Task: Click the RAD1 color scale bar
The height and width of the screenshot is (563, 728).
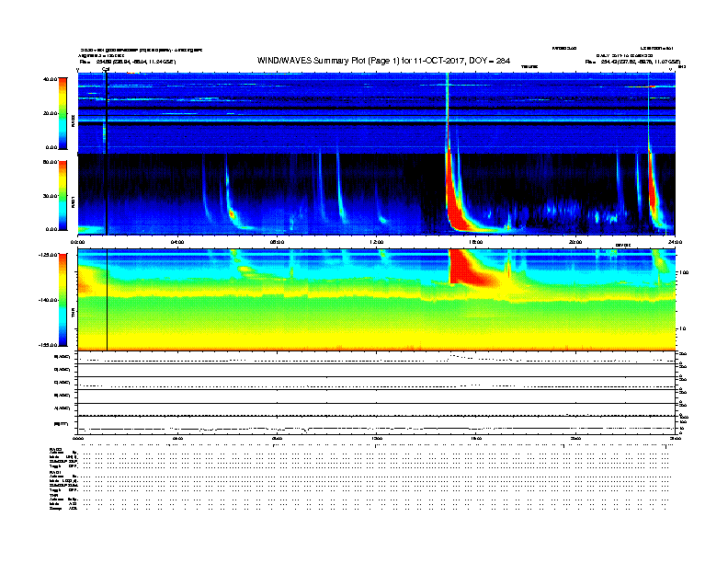Action: click(63, 196)
